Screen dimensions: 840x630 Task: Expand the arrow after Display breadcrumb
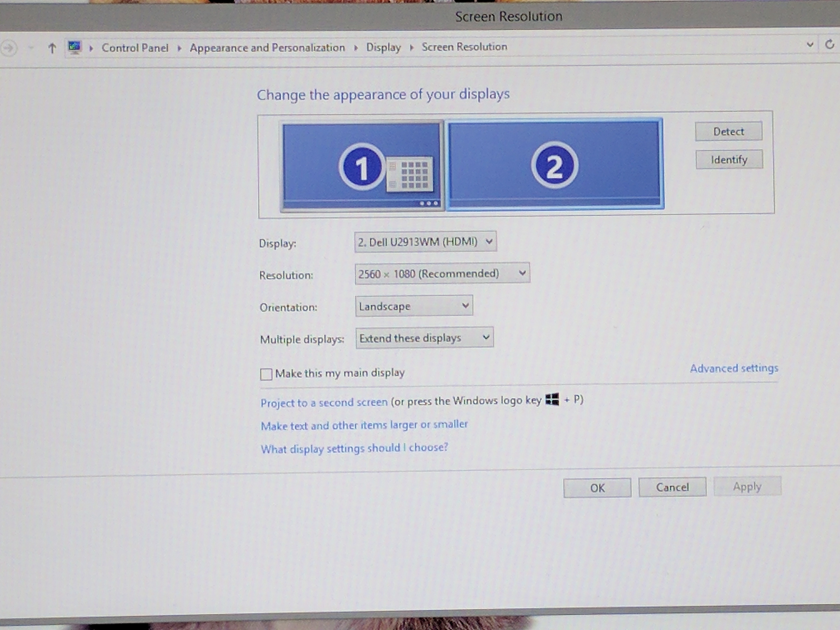point(411,47)
